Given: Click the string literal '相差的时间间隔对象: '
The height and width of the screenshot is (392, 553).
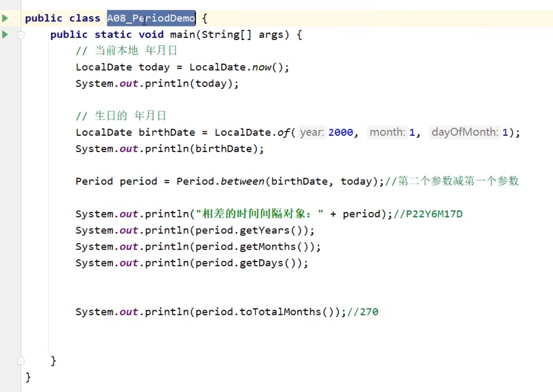Looking at the screenshot, I should coord(260,214).
